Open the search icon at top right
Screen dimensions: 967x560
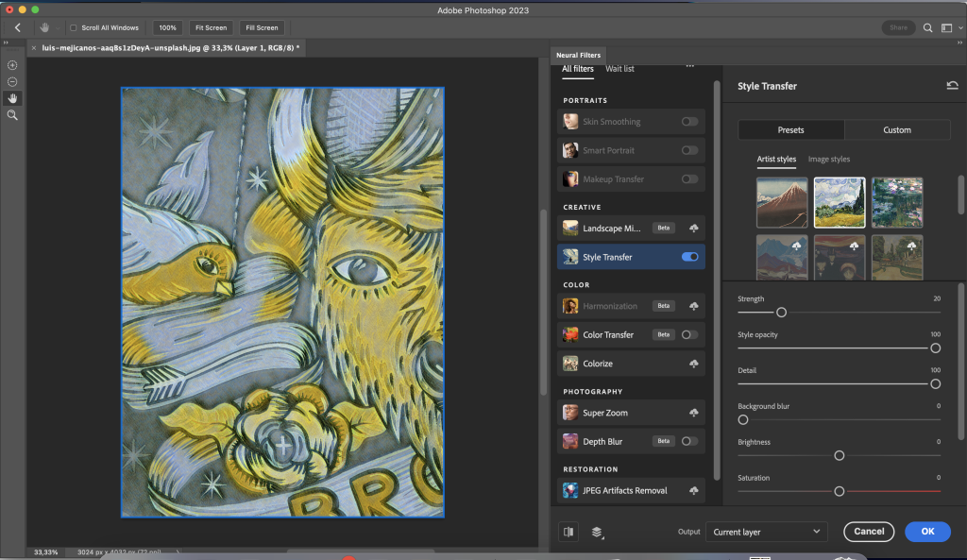(x=927, y=27)
